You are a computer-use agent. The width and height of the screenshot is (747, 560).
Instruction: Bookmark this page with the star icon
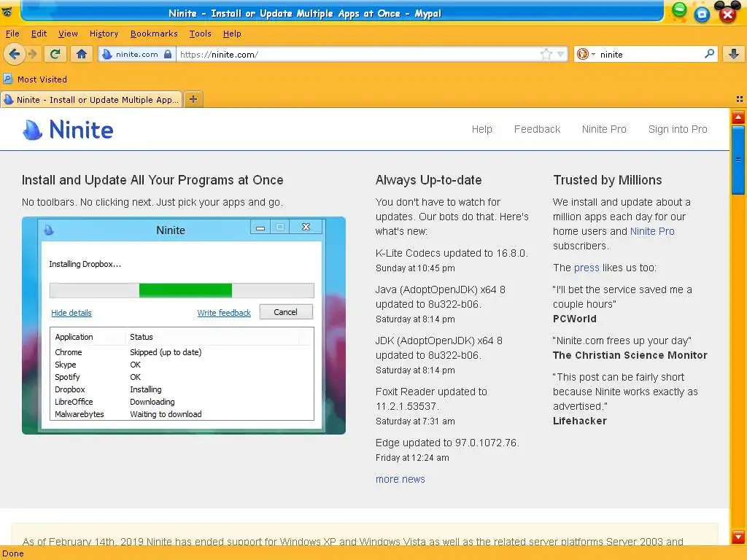(x=546, y=54)
